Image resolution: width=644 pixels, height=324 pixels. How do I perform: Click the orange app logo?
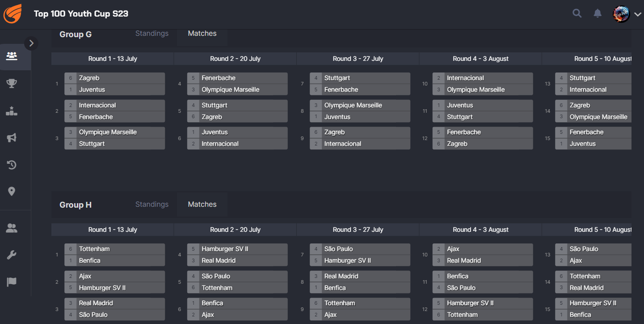pos(13,13)
